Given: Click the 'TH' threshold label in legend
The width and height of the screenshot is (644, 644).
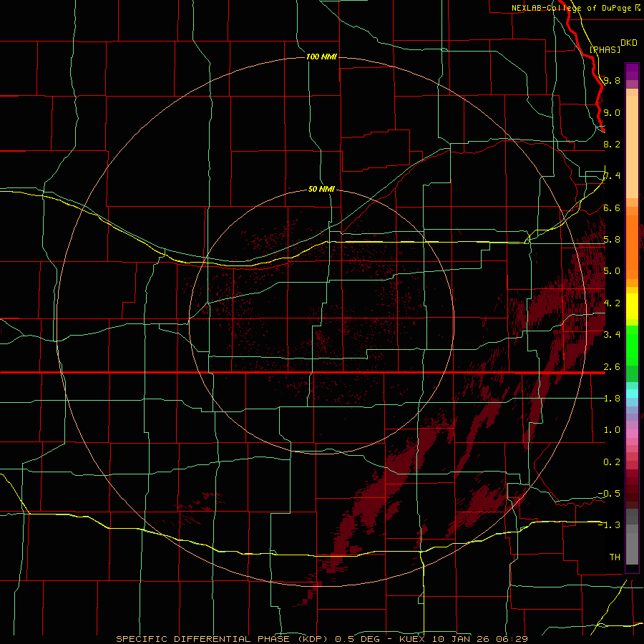Looking at the screenshot, I should (x=615, y=557).
